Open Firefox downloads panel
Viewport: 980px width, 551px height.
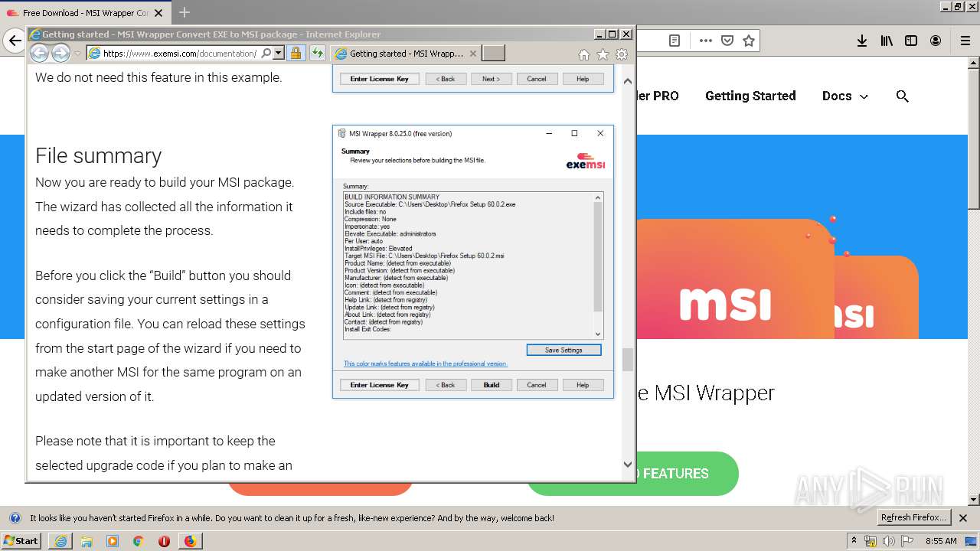pos(862,41)
